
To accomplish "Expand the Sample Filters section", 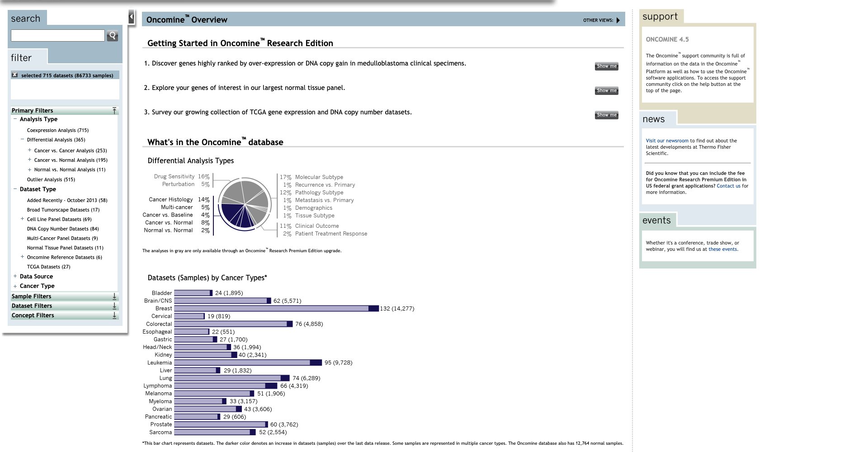I will pyautogui.click(x=114, y=297).
